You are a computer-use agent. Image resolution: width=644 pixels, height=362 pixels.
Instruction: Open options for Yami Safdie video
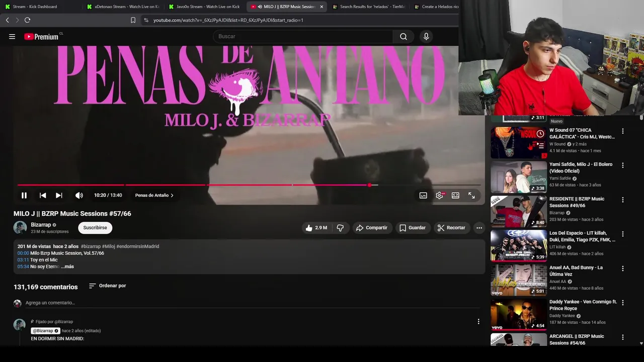coord(623,165)
